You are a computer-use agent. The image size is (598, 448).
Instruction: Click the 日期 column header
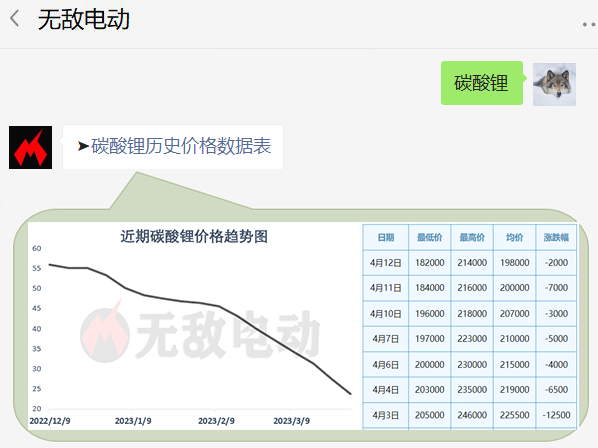[386, 238]
